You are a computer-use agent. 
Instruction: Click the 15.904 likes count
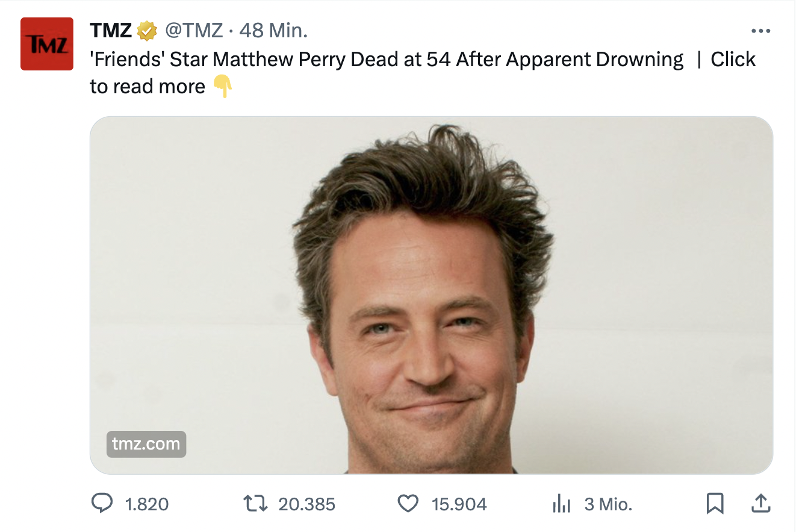coord(459,504)
